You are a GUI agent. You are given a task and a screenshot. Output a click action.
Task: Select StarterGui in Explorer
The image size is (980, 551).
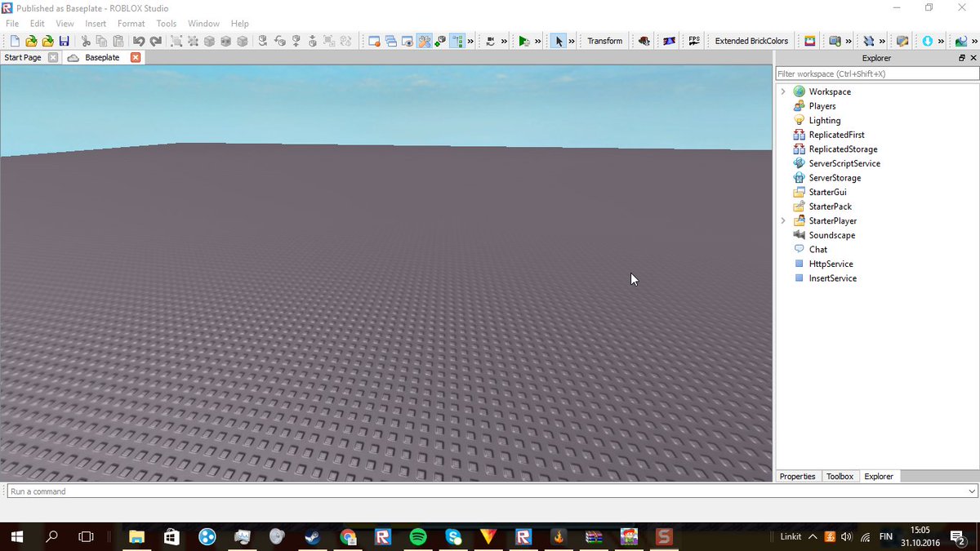828,192
